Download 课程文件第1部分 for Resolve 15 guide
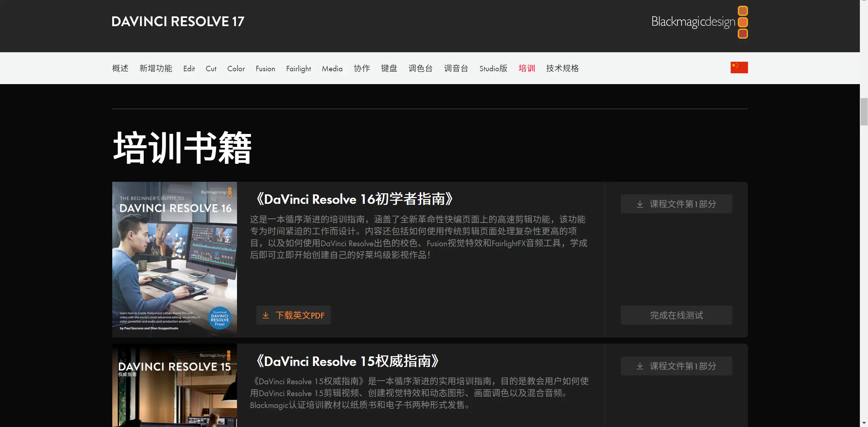868x427 pixels. click(x=677, y=366)
